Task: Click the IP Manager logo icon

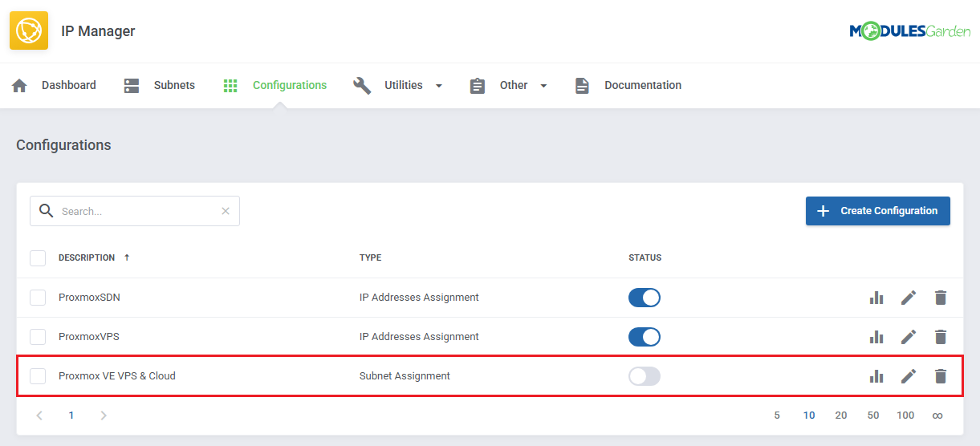Action: [29, 31]
